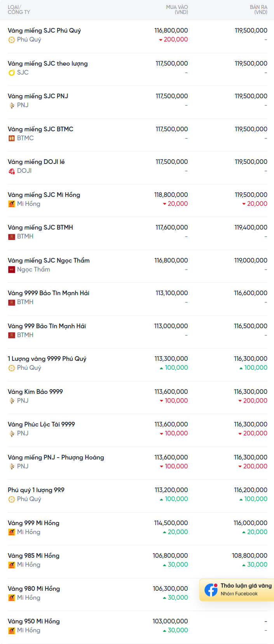This screenshot has height=644, width=274.
Task: Click the DOJI company logo icon
Action: pos(12,171)
